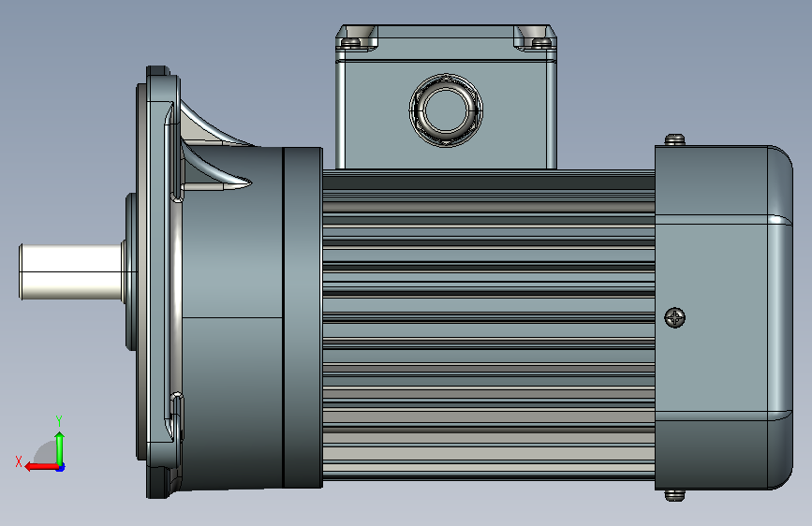
Task: Click the green Y axis arrow of triad
Action: pyautogui.click(x=60, y=449)
